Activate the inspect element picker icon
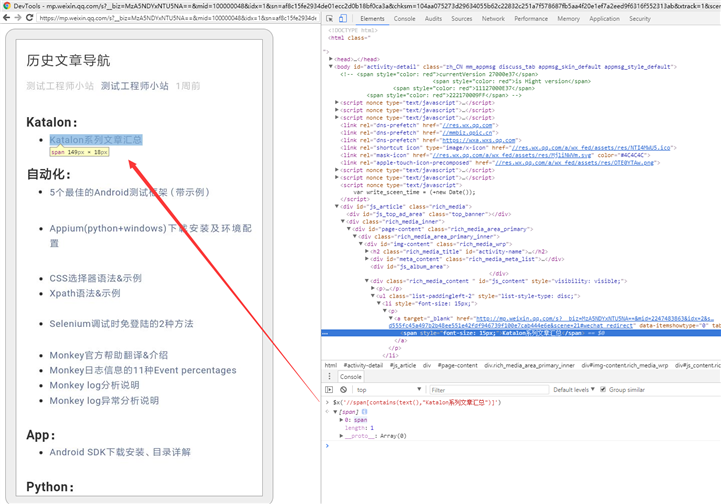The height and width of the screenshot is (504, 721). (330, 18)
